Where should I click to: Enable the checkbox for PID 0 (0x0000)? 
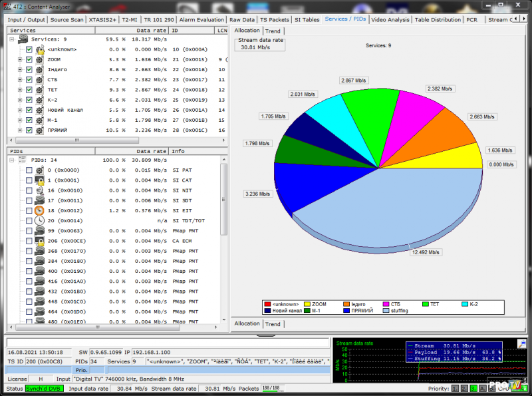tap(29, 170)
